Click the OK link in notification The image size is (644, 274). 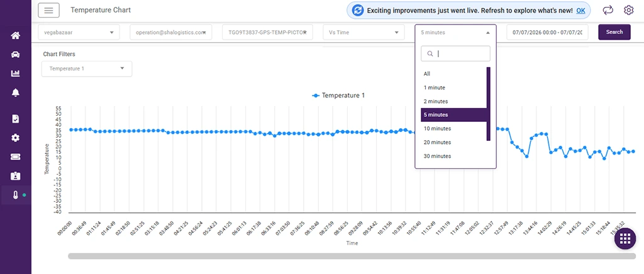[580, 11]
